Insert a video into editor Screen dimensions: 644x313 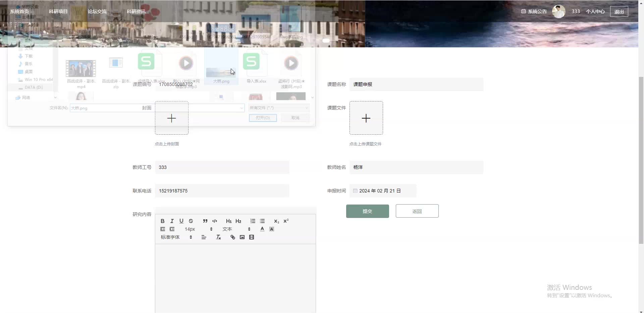tap(252, 237)
